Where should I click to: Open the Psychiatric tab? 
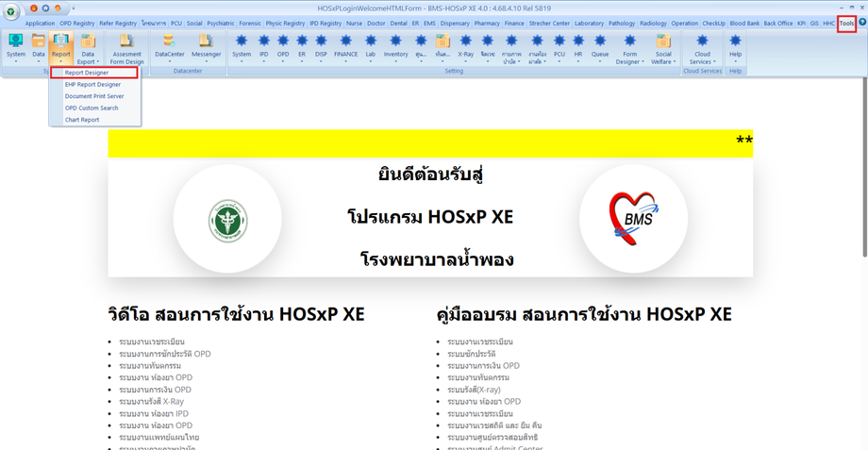tap(221, 24)
